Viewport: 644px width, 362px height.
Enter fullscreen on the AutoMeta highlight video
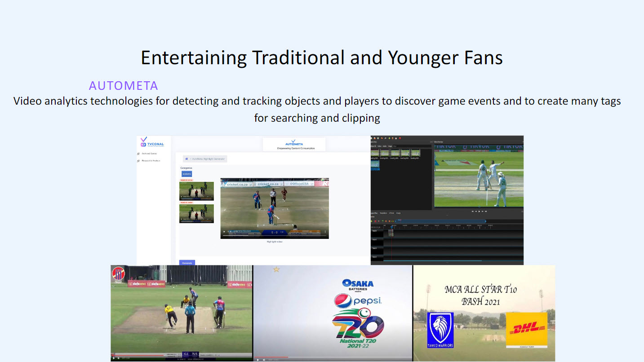point(318,232)
